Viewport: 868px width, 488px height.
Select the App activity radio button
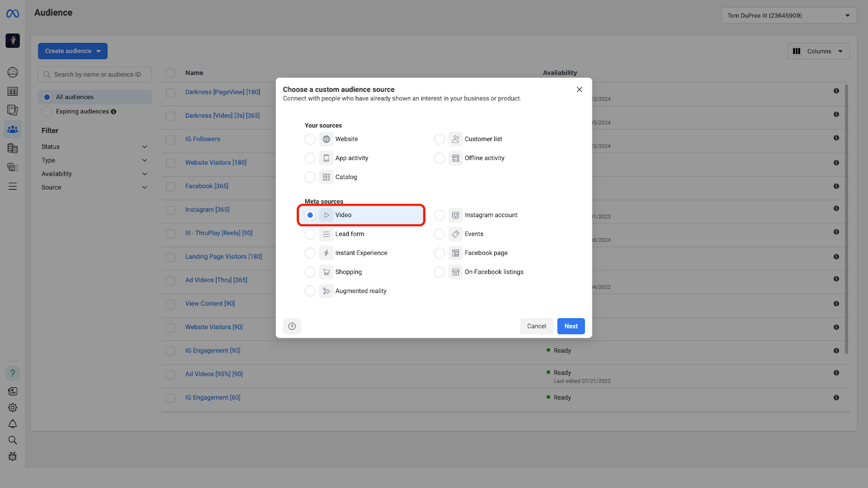[x=310, y=158]
